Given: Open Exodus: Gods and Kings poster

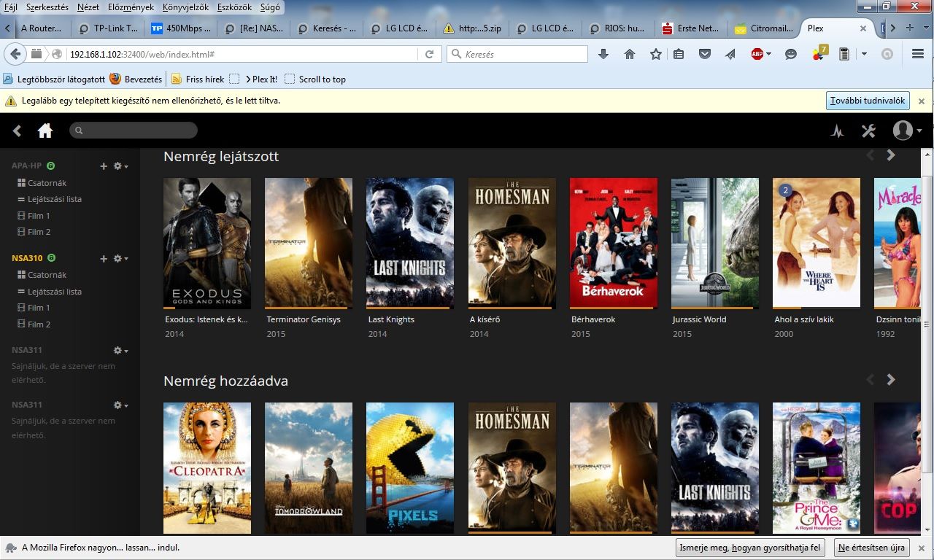Looking at the screenshot, I should pyautogui.click(x=207, y=243).
